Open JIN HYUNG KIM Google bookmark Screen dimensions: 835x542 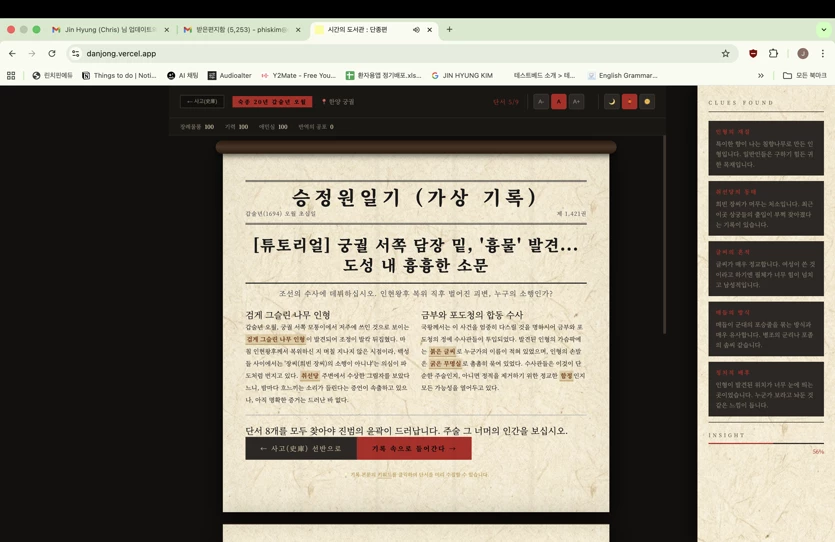coord(462,76)
